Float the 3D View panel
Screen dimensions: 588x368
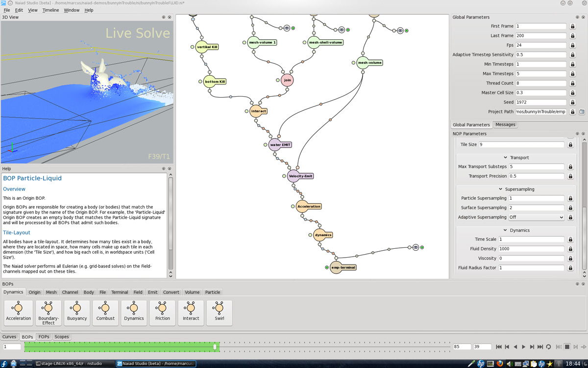(x=164, y=17)
